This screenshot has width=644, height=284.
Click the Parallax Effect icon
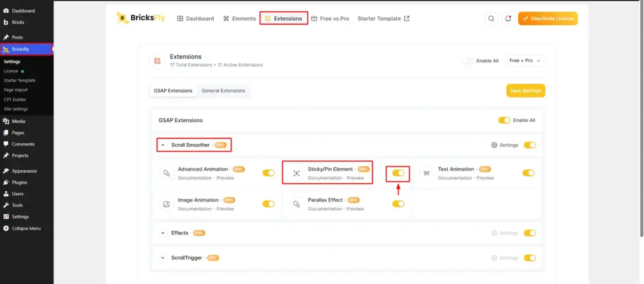click(x=297, y=204)
